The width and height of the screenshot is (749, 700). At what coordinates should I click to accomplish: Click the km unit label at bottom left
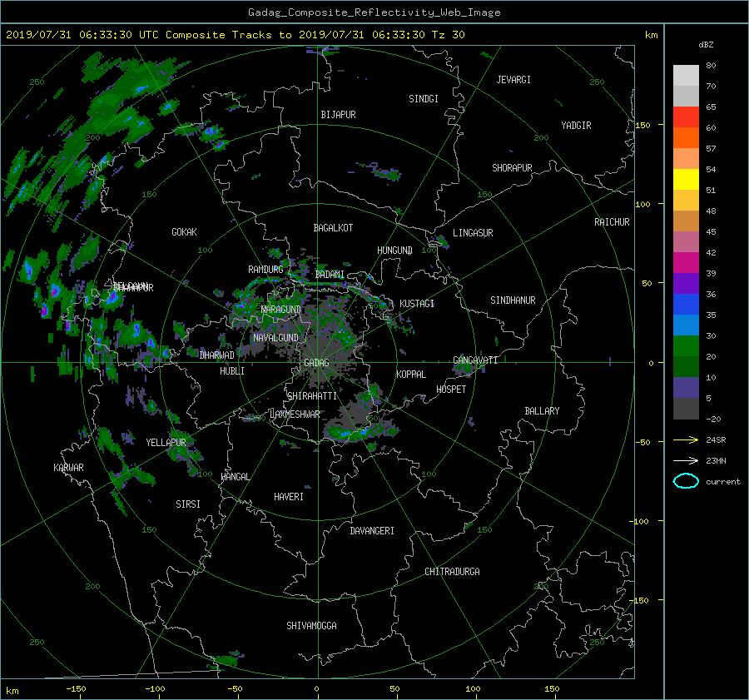point(12,691)
